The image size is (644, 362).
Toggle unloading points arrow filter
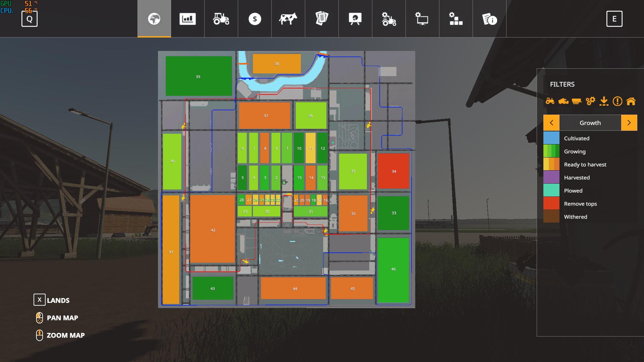click(604, 101)
